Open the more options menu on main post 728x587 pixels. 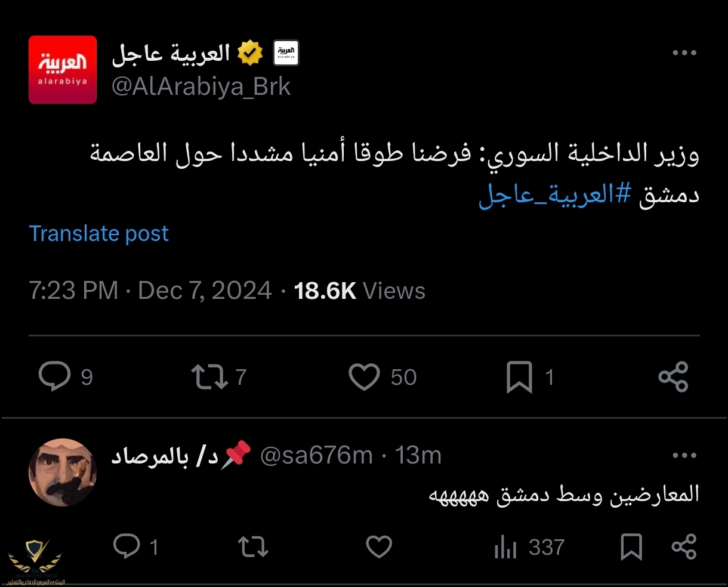click(x=684, y=53)
